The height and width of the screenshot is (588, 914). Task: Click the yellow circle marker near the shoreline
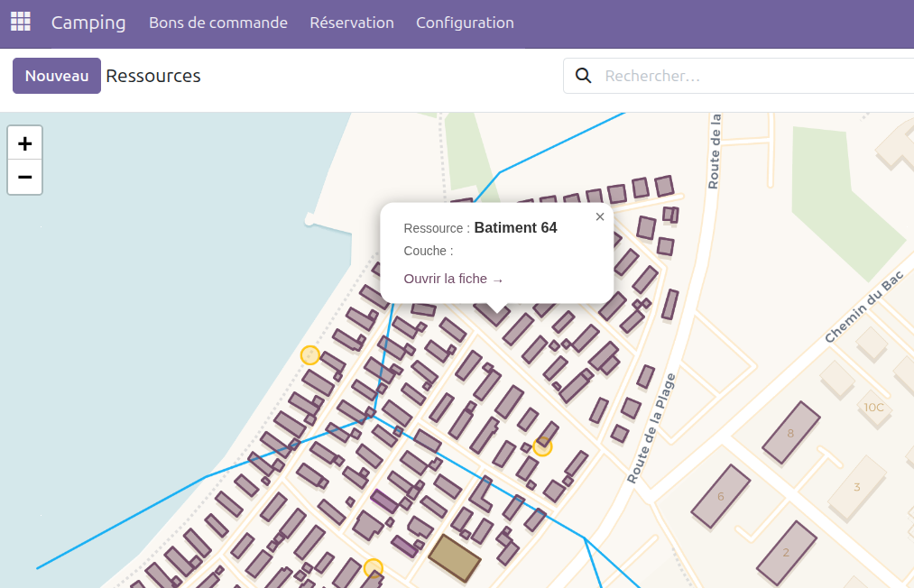coord(309,355)
